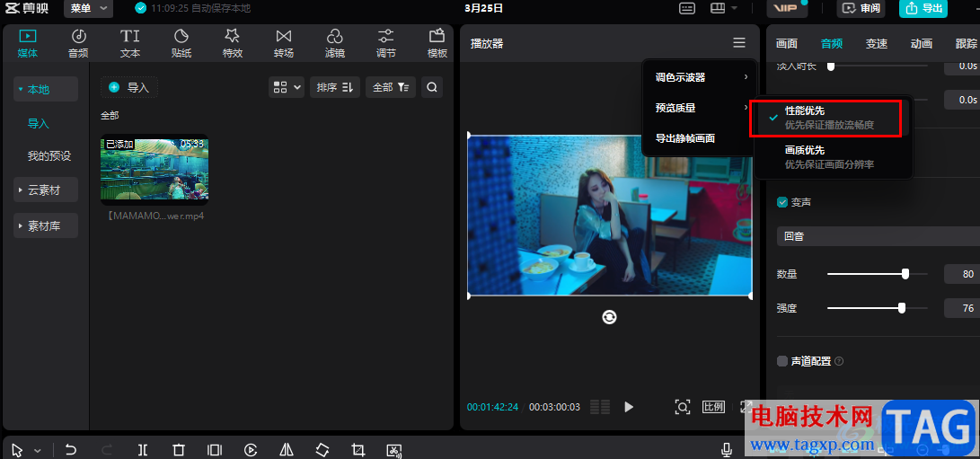
Task: Click the crop tool icon
Action: [358, 450]
